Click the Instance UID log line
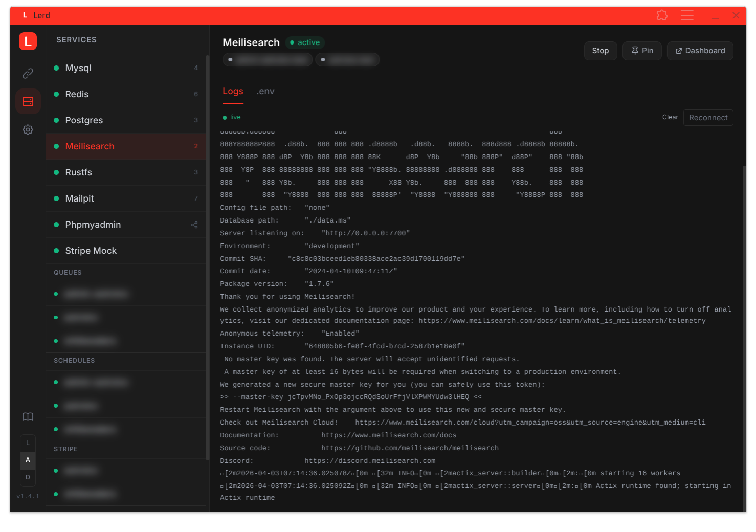The height and width of the screenshot is (532, 756). (x=342, y=346)
